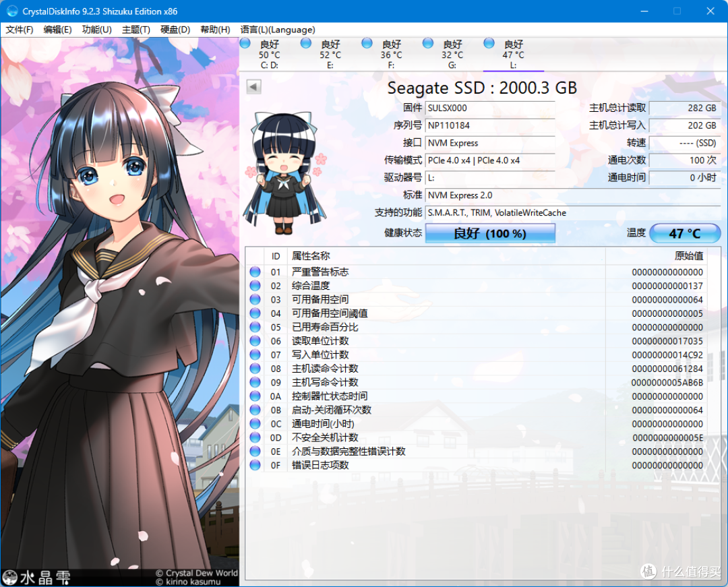The height and width of the screenshot is (587, 728).
Task: Click the status dot for 控制器忙状态时间 row
Action: (x=255, y=396)
